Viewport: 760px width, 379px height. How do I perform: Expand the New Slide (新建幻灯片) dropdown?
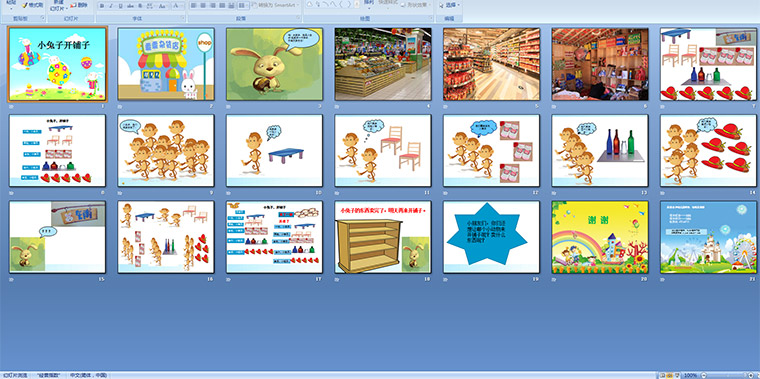59,6
